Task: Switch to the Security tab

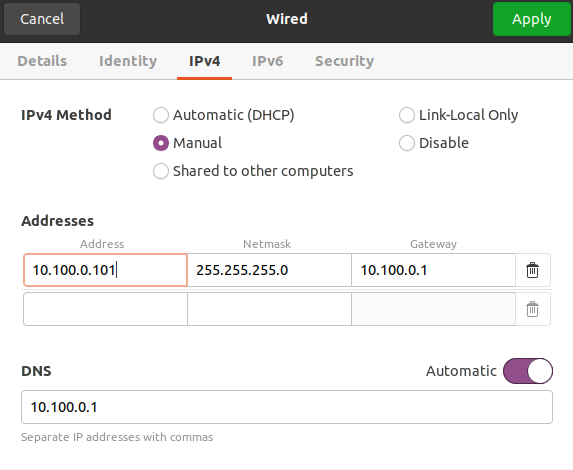Action: pyautogui.click(x=344, y=61)
